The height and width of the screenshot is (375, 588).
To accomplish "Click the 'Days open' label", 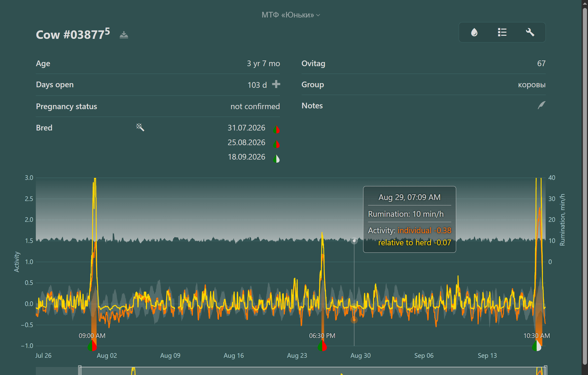I will (x=55, y=84).
